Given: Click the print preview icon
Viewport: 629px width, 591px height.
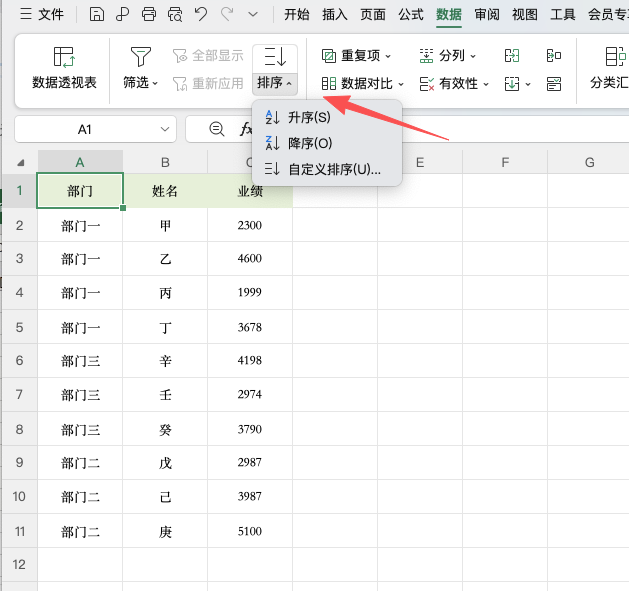Looking at the screenshot, I should coord(175,14).
